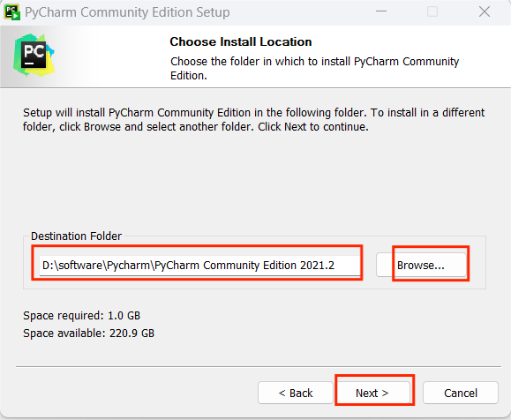
Task: Click the separator line above the buttons
Action: pyautogui.click(x=258, y=366)
